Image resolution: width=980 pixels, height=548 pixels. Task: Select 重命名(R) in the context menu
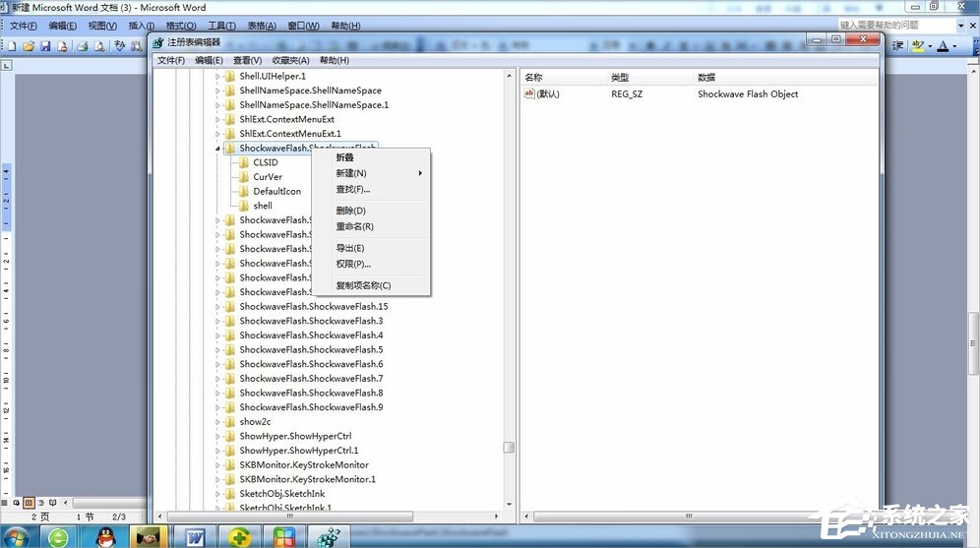pos(354,226)
